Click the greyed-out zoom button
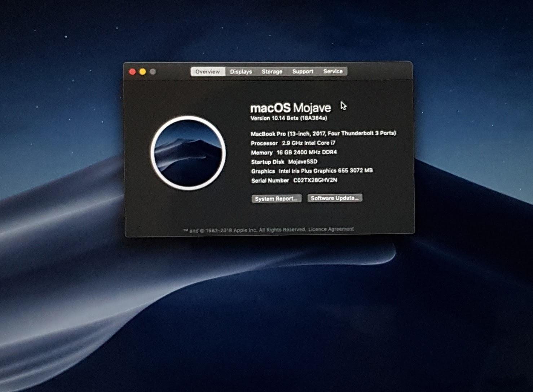This screenshot has height=392, width=533. coord(153,72)
